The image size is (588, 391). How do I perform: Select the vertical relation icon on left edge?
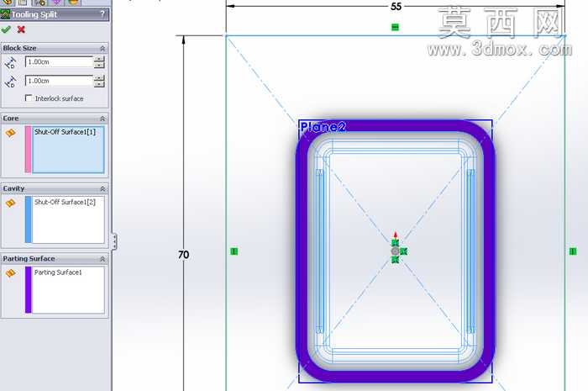234,251
